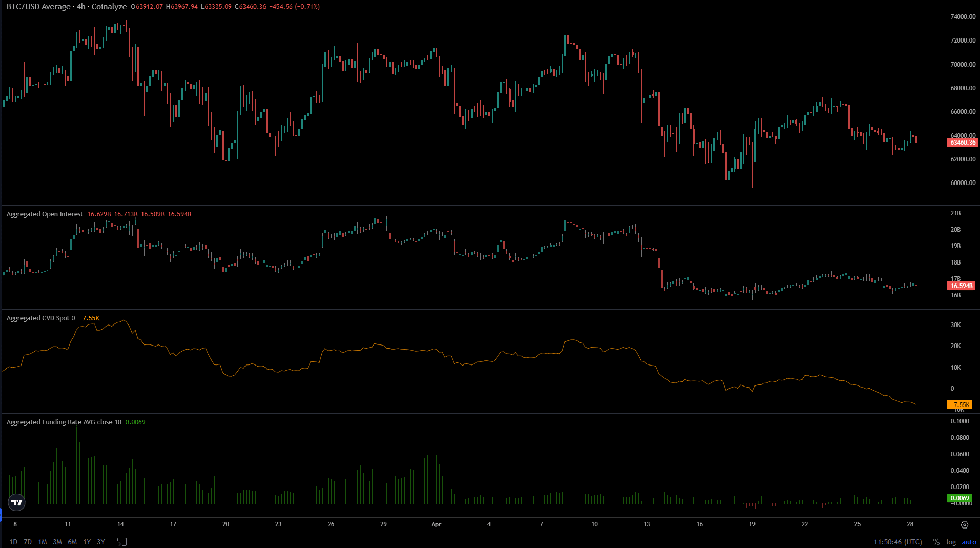Click the Apr date label on time axis
The image size is (980, 548).
(436, 524)
